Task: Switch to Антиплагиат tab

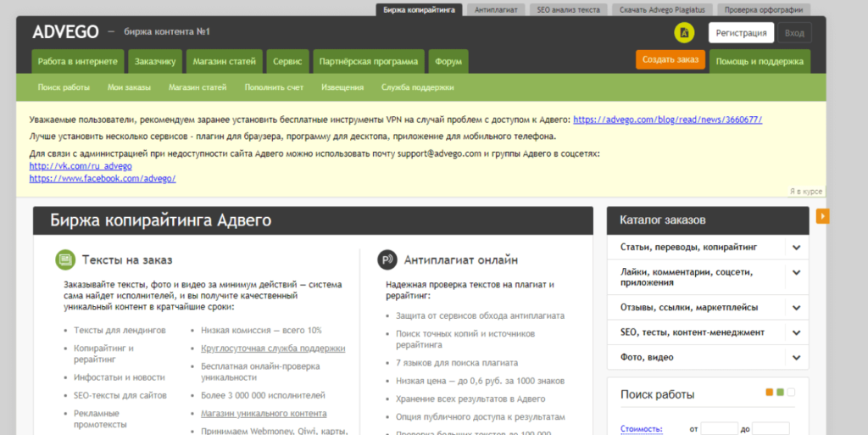Action: coord(496,10)
